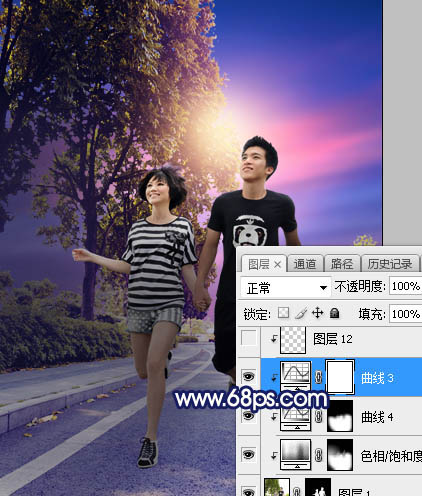The height and width of the screenshot is (496, 422).
Task: Select the 图层 12 layer thumbnail
Action: click(x=293, y=339)
